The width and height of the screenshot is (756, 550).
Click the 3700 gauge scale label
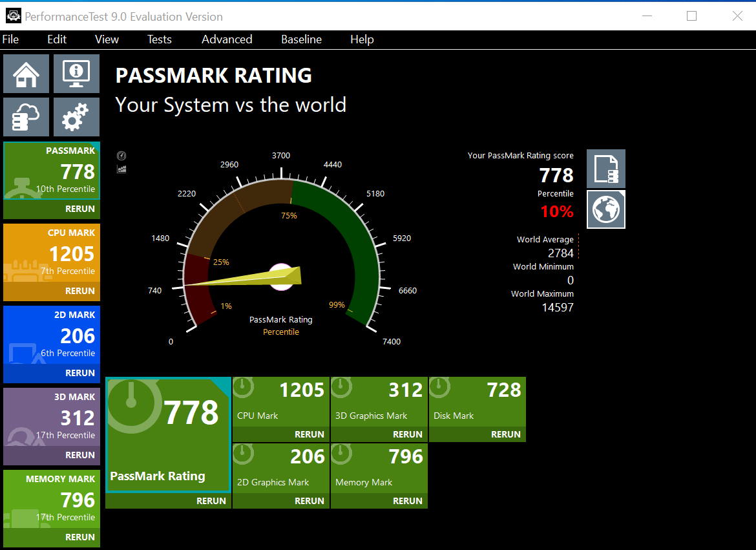click(281, 155)
